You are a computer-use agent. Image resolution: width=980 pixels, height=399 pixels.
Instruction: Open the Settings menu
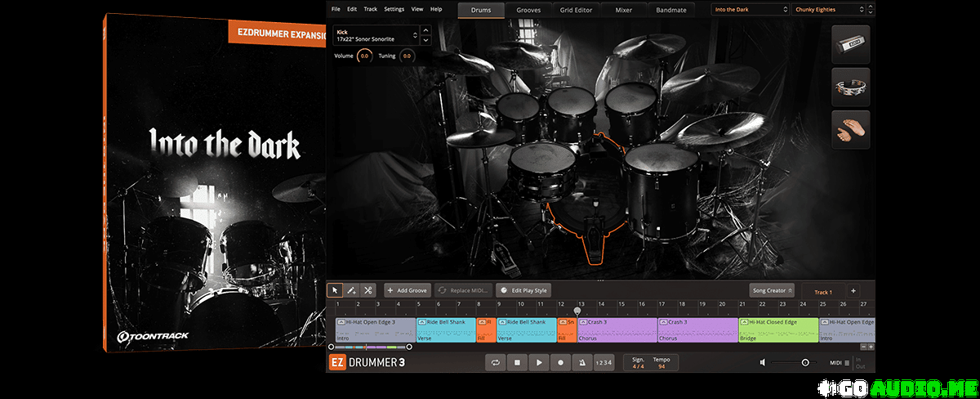(x=394, y=9)
